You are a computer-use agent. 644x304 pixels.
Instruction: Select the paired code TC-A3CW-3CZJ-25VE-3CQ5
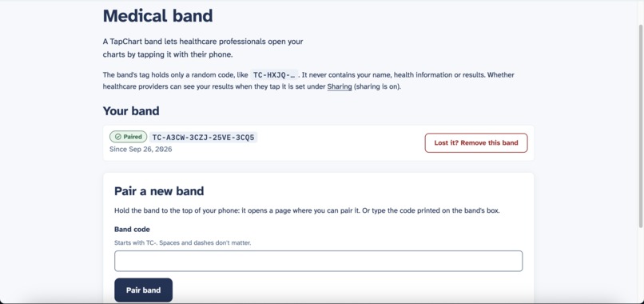pos(203,137)
